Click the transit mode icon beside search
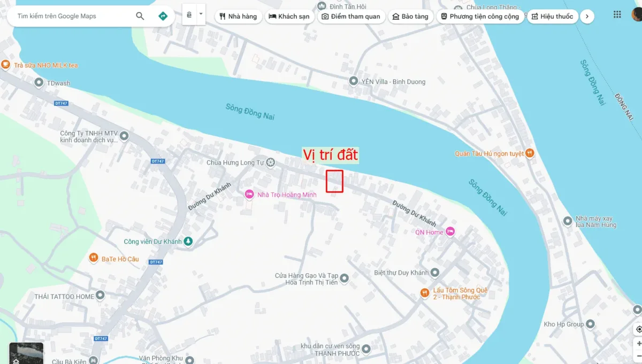Viewport: 642px width, 364px height. (189, 14)
